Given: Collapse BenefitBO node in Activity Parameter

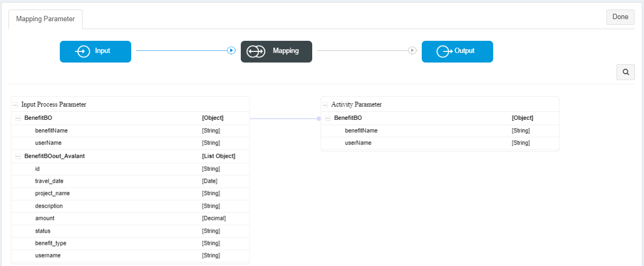Looking at the screenshot, I should pos(328,118).
